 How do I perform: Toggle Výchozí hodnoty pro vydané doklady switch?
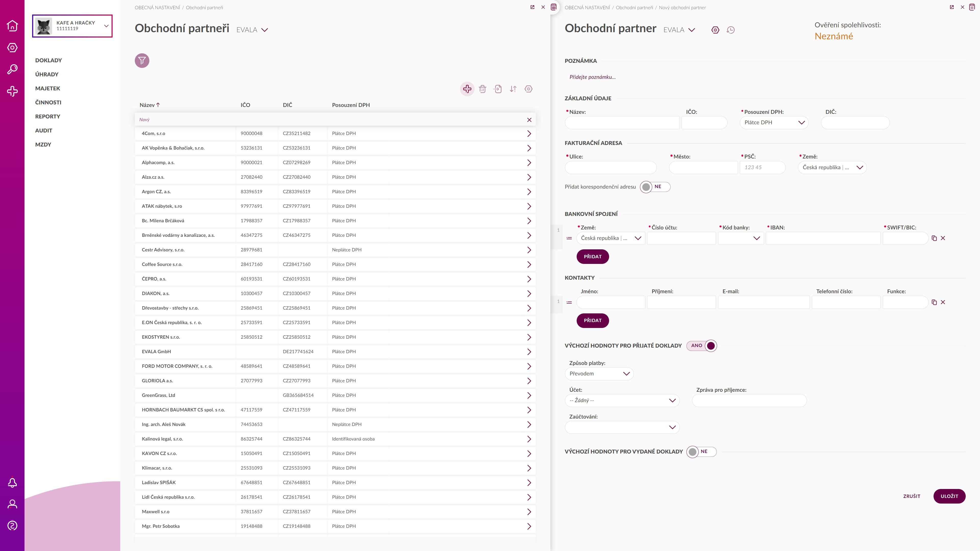tap(701, 452)
